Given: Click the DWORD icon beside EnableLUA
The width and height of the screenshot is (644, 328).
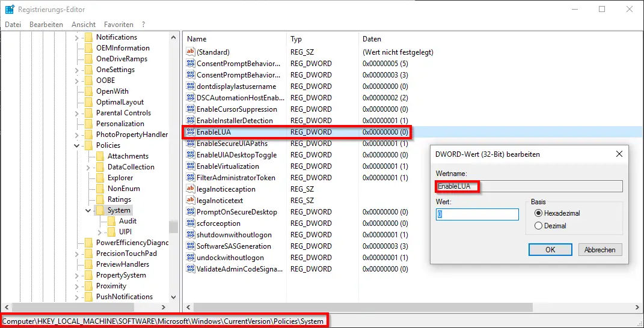Looking at the screenshot, I should [x=190, y=132].
